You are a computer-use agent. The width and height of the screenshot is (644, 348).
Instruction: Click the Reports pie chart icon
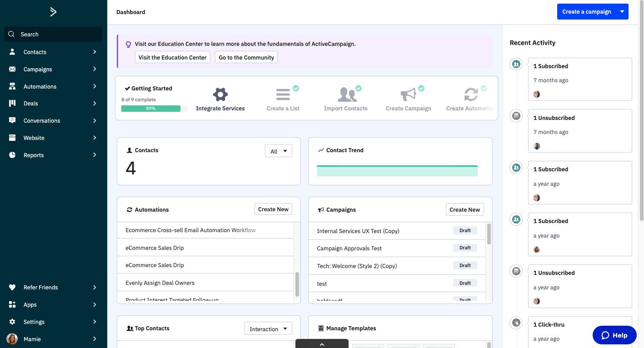coord(12,155)
